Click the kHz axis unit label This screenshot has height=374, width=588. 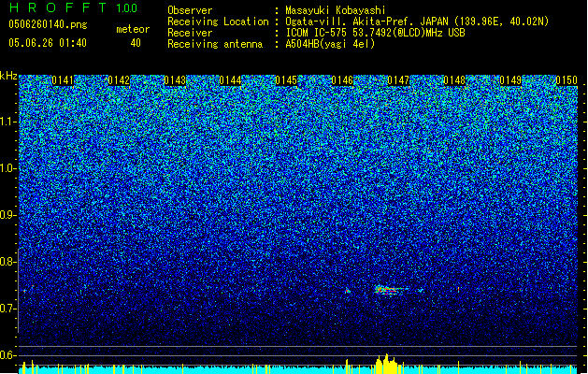point(8,76)
